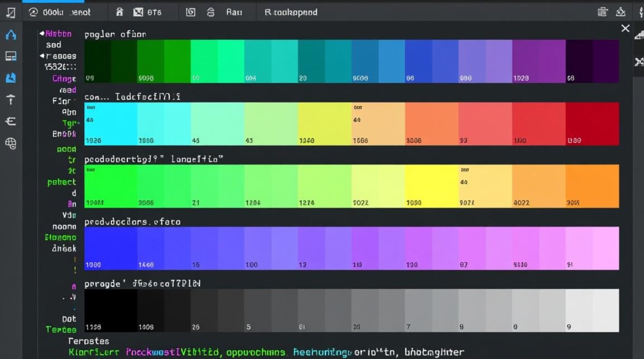Image resolution: width=644 pixels, height=359 pixels.
Task: Click the blue house icon in left sidebar
Action: 11,35
